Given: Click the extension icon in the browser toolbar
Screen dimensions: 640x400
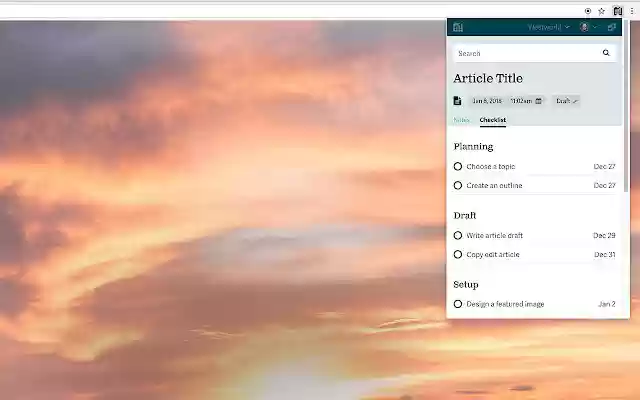Looking at the screenshot, I should 618,11.
